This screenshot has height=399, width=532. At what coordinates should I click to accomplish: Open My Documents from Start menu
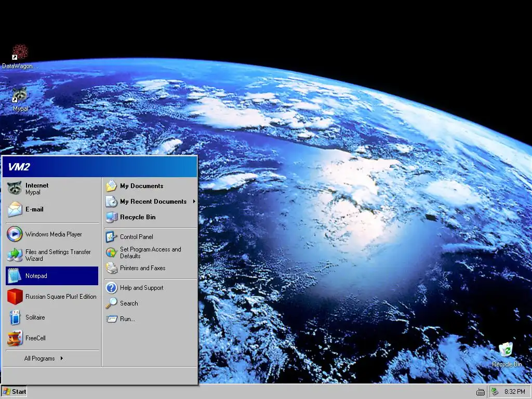(x=151, y=186)
